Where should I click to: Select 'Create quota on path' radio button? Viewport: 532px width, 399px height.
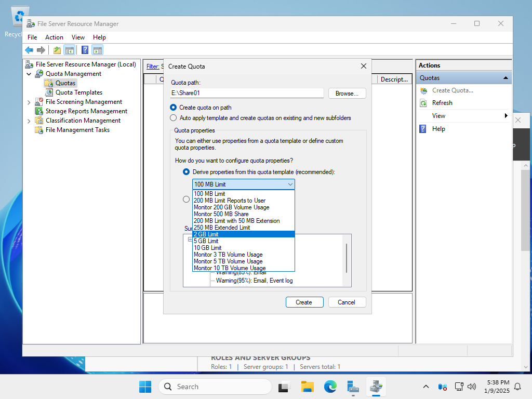(x=173, y=108)
